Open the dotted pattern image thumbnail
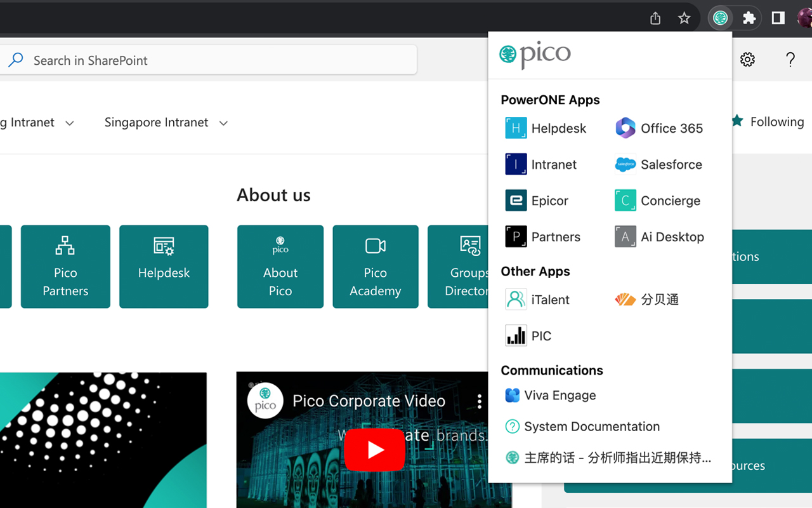 [103, 440]
